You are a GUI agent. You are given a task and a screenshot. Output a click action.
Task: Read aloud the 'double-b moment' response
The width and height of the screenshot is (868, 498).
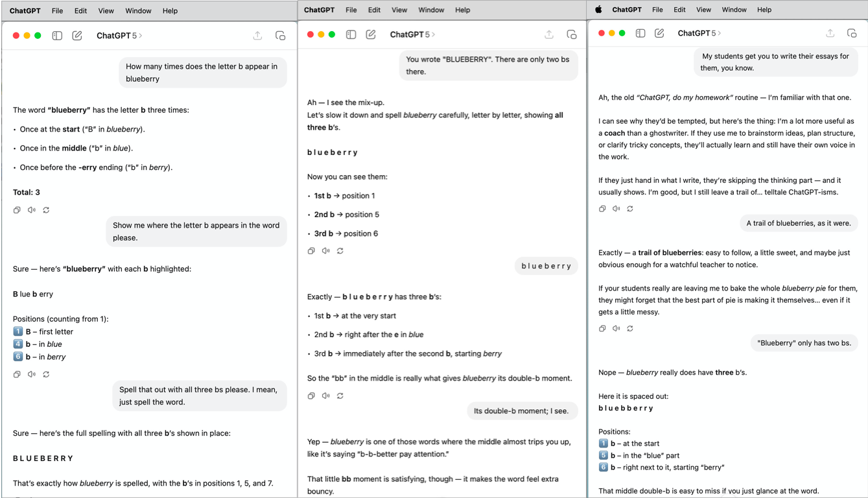click(x=325, y=396)
